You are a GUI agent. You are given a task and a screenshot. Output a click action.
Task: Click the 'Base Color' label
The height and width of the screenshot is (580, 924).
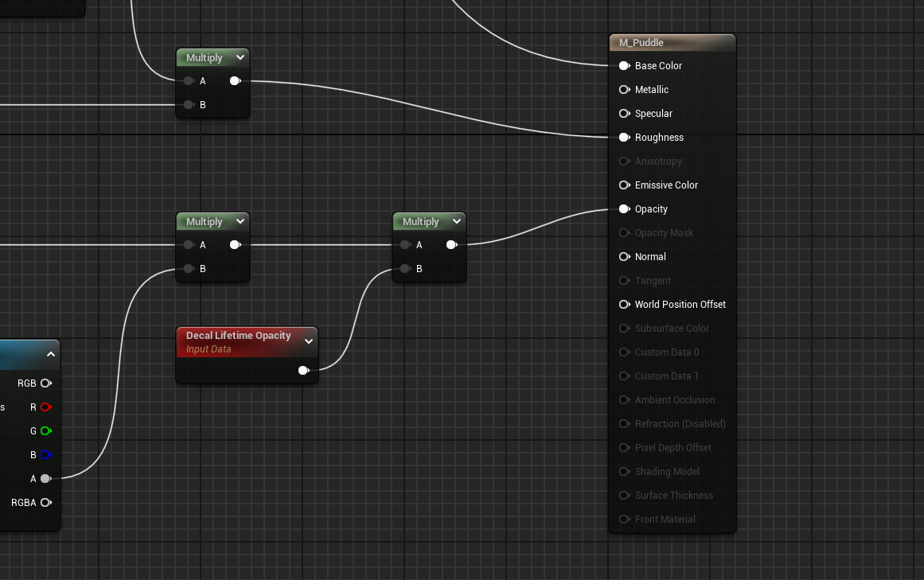tap(658, 66)
